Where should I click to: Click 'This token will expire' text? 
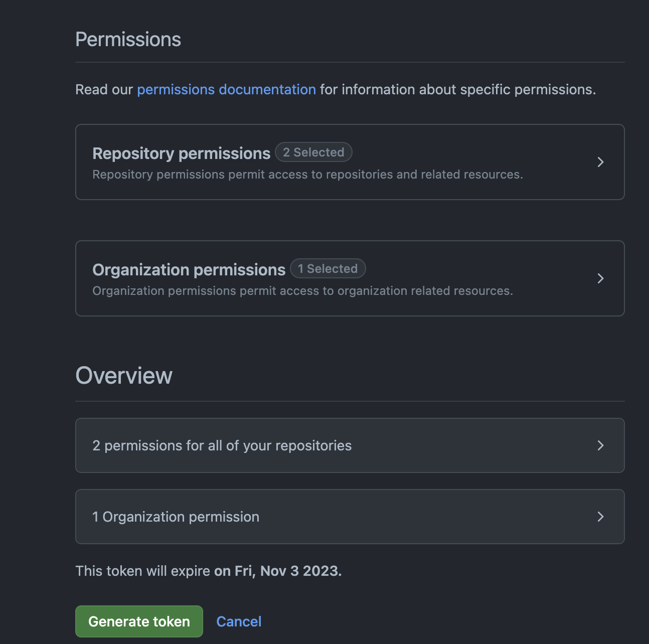coord(143,571)
